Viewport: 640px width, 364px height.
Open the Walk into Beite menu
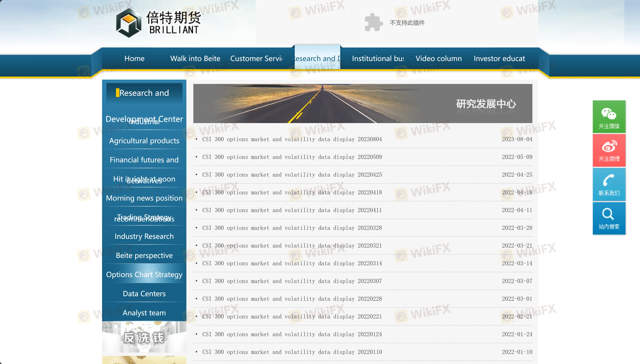195,58
